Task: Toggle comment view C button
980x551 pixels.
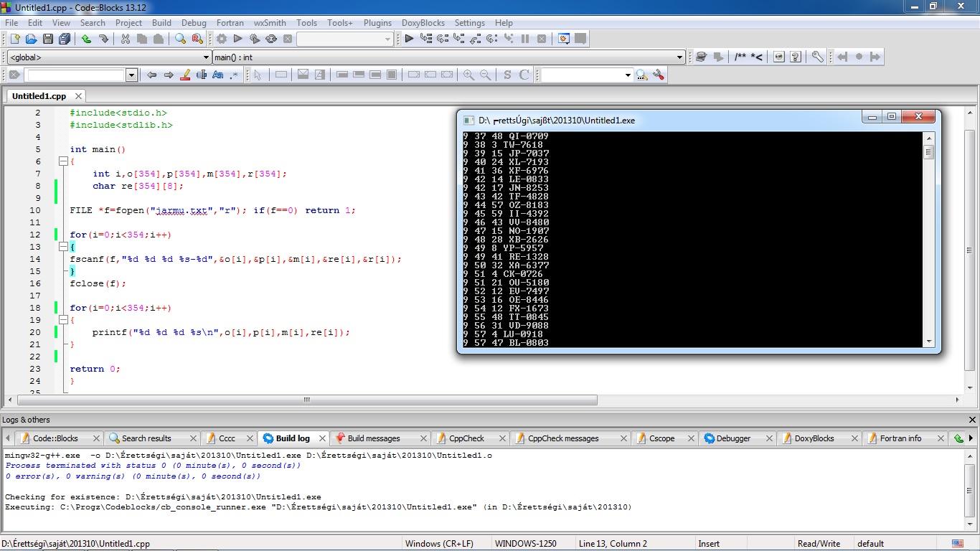Action: [x=524, y=75]
